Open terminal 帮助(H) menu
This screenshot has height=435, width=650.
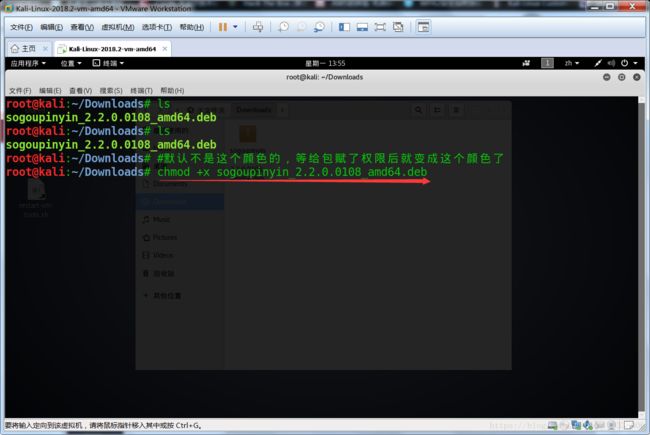coord(172,90)
